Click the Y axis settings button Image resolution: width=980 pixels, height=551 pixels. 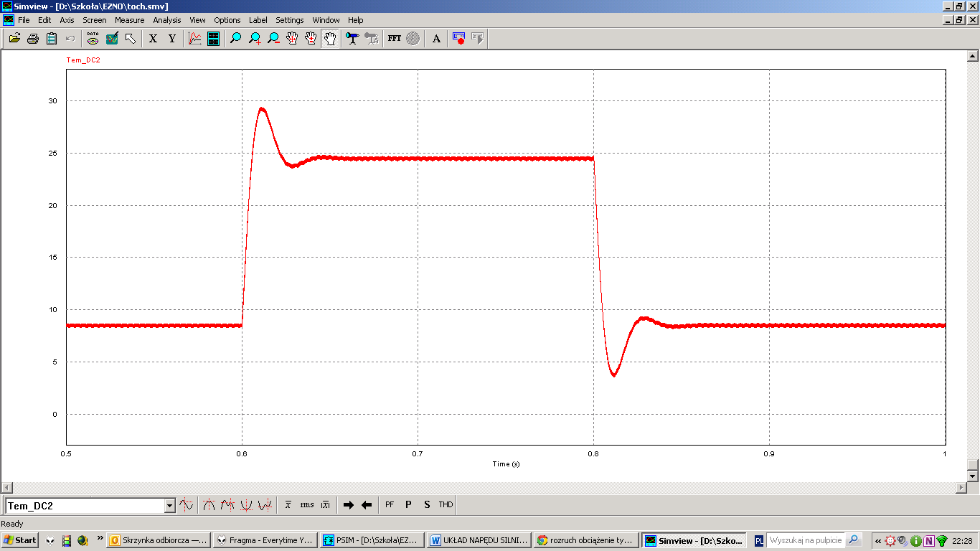[172, 39]
